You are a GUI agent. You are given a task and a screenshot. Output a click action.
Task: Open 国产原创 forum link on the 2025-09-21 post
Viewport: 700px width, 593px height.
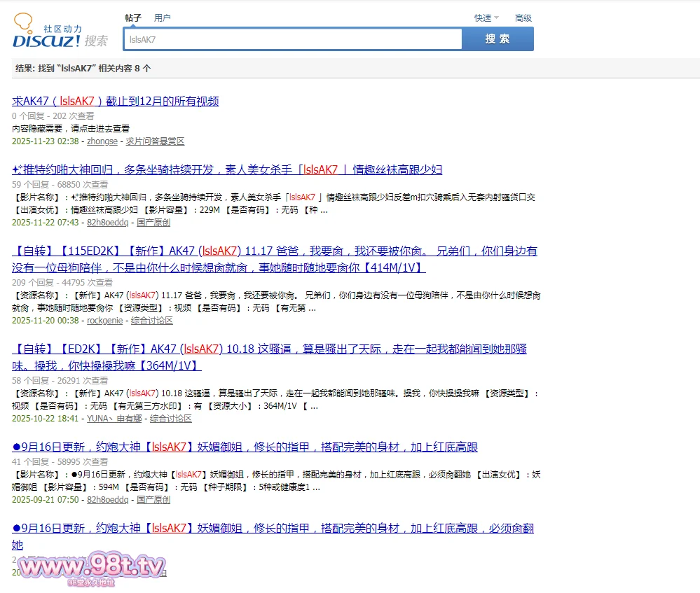point(153,500)
